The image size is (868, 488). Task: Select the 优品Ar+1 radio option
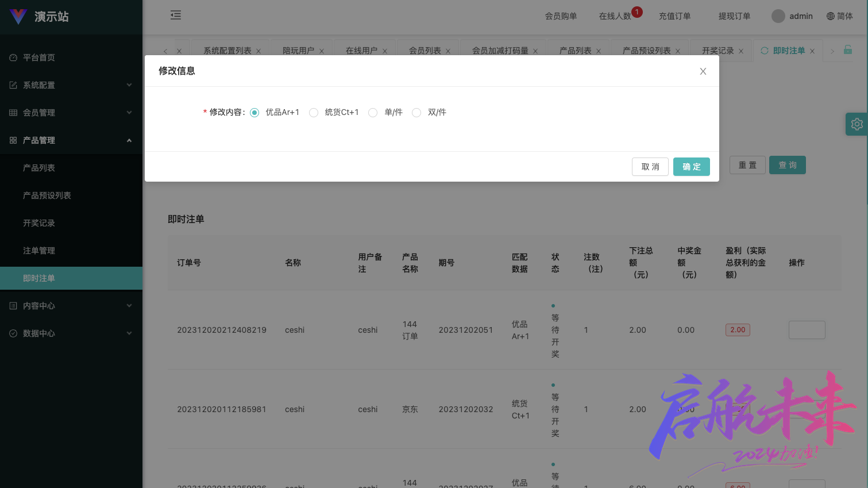[x=254, y=113]
